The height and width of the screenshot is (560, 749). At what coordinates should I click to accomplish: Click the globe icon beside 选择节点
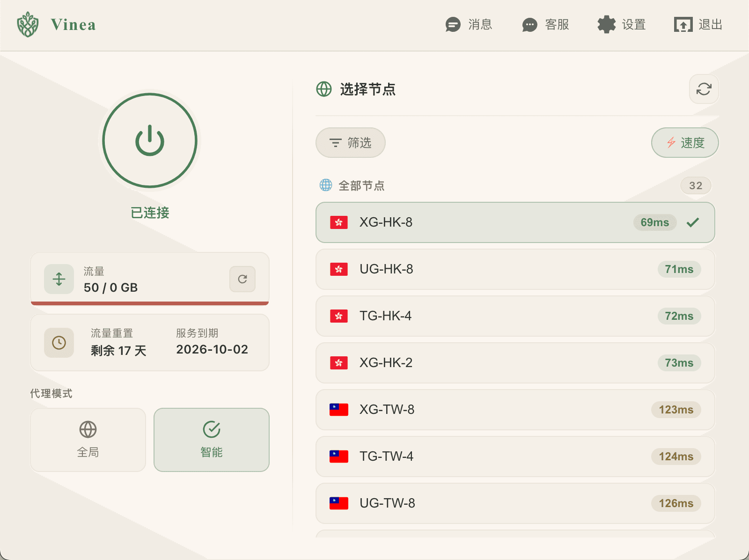coord(324,89)
